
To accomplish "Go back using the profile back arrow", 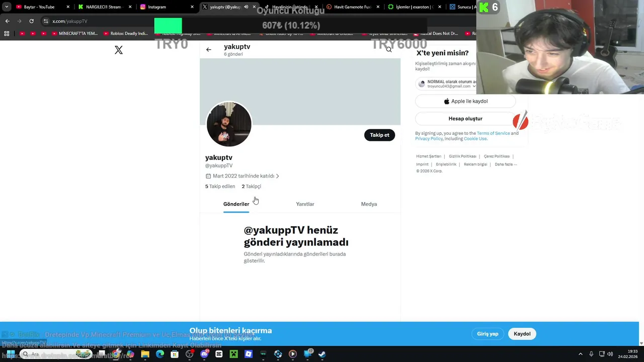I will 209,50.
